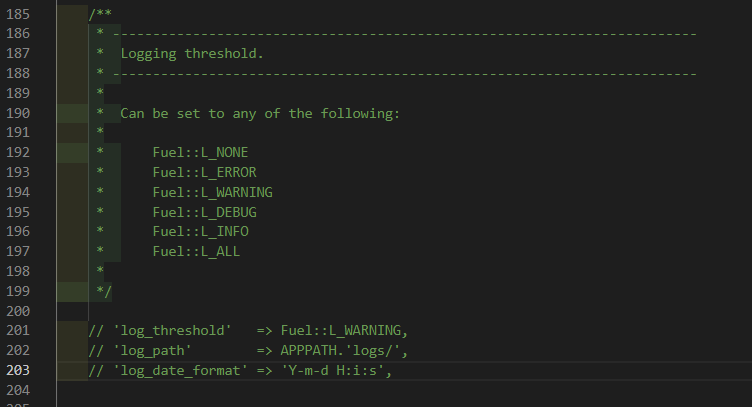Click line number 185 in gutter
The width and height of the screenshot is (752, 407).
coord(18,14)
